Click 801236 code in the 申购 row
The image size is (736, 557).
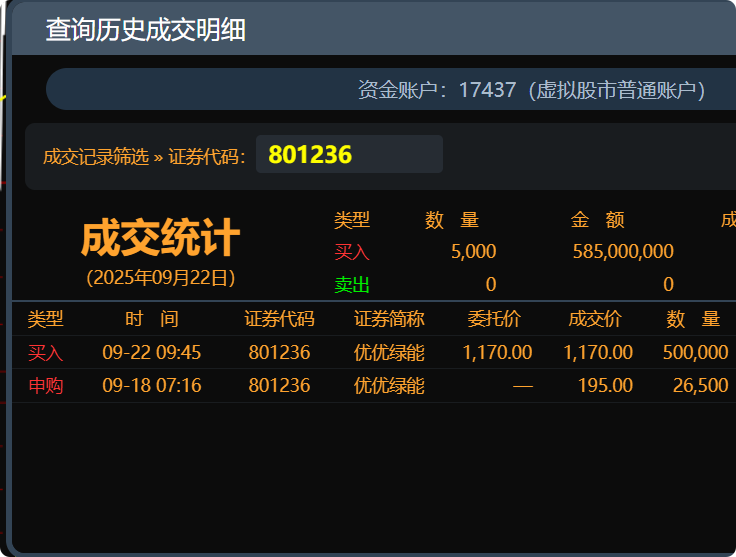(279, 385)
